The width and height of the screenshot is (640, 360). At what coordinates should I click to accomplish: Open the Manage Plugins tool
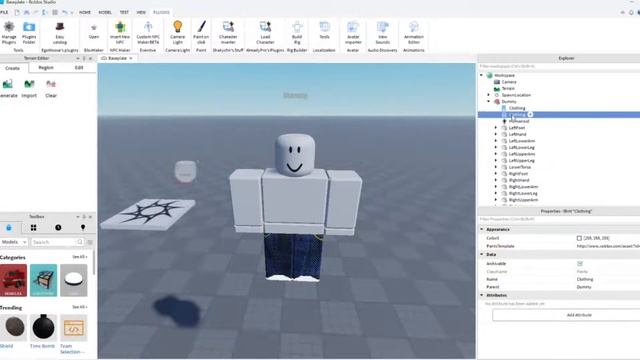pyautogui.click(x=9, y=33)
